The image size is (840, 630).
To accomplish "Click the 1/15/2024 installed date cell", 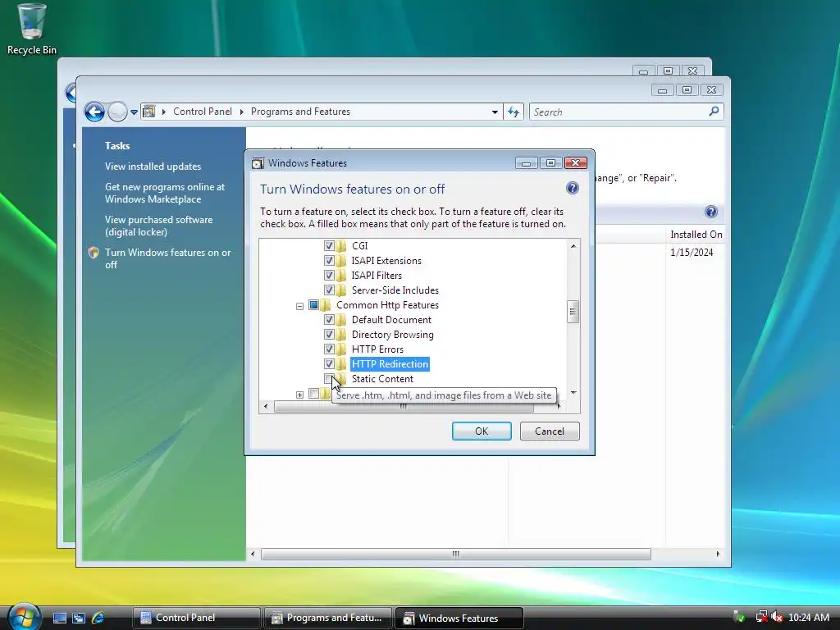I will [x=691, y=253].
